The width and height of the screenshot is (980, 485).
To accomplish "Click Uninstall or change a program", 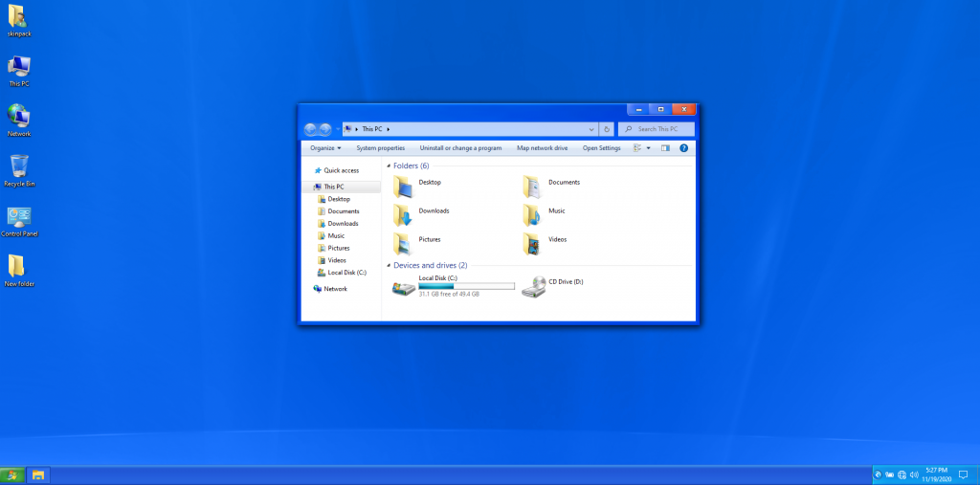I will click(460, 148).
